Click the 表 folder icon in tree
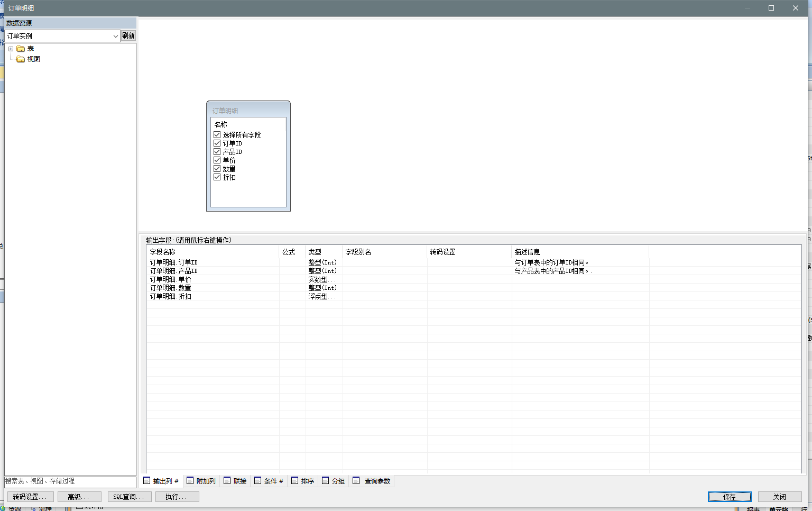 tap(21, 49)
